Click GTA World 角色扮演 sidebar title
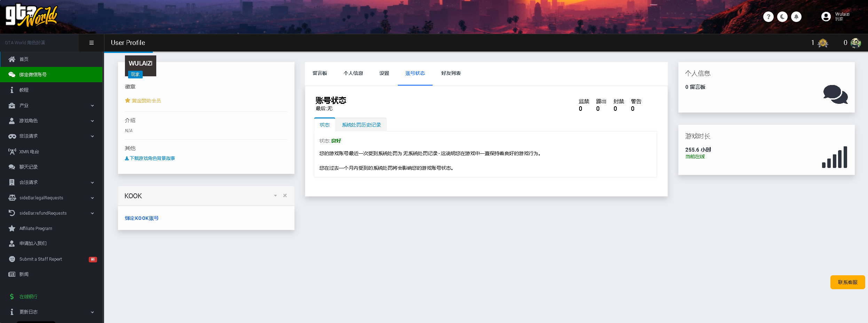Image resolution: width=868 pixels, height=323 pixels. coord(25,43)
